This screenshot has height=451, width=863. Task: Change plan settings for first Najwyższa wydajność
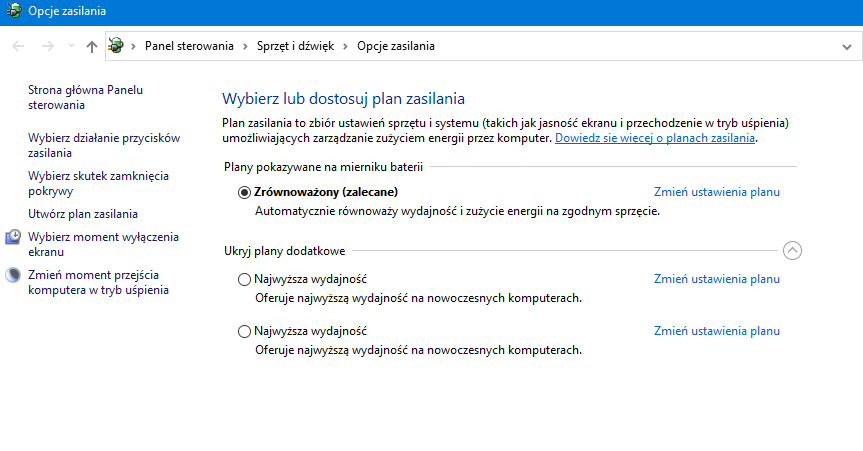click(717, 279)
